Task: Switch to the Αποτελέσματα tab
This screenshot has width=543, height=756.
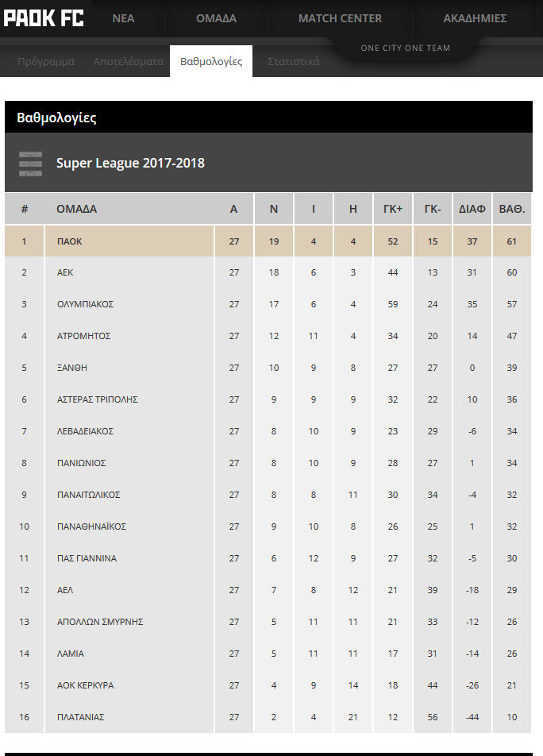Action: point(129,61)
